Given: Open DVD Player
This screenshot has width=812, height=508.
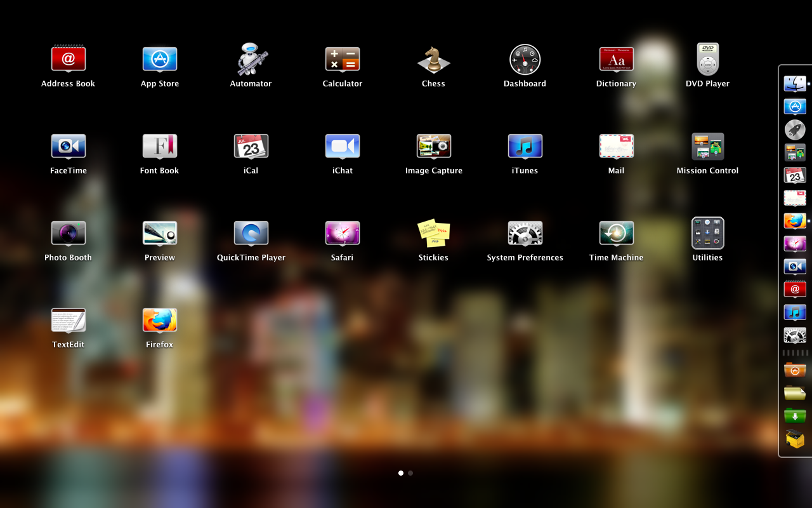Looking at the screenshot, I should pos(708,60).
